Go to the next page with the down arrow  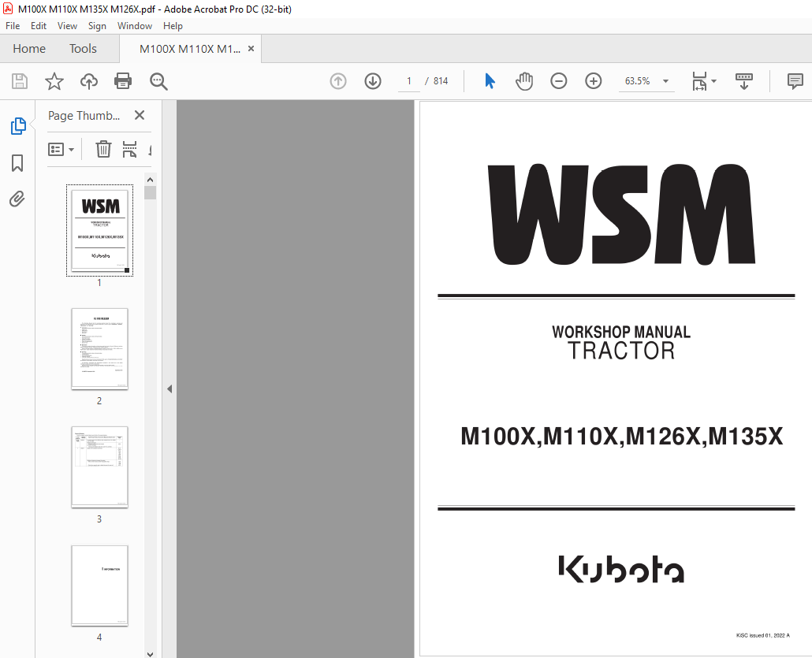click(373, 80)
